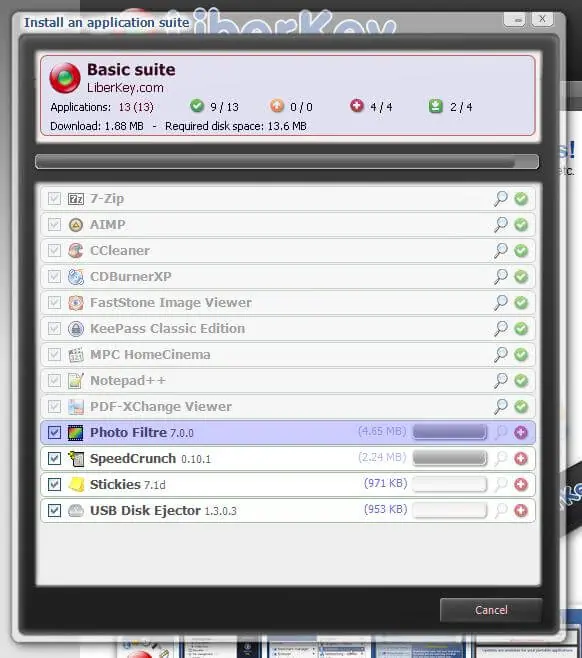This screenshot has width=582, height=658.
Task: Click the purple plus icon for Photo Filtre
Action: click(521, 433)
